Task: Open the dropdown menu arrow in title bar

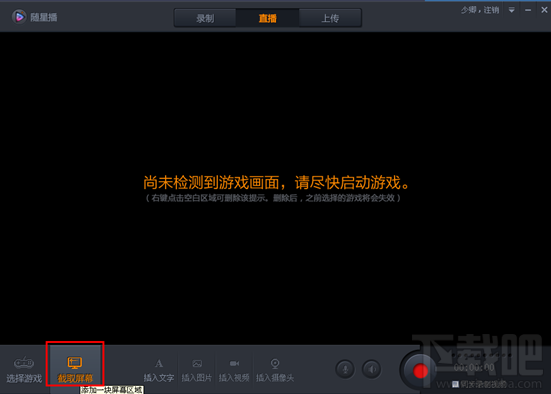Action: [512, 10]
